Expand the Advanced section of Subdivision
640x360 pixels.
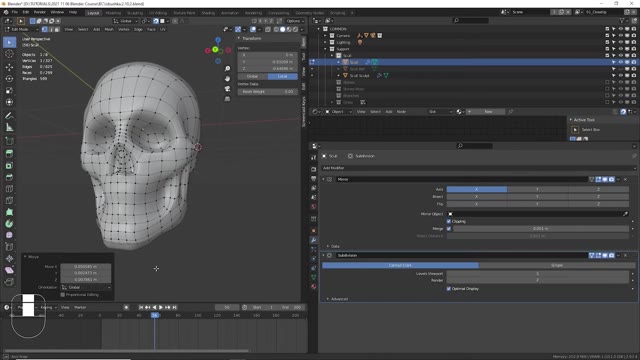(x=338, y=299)
